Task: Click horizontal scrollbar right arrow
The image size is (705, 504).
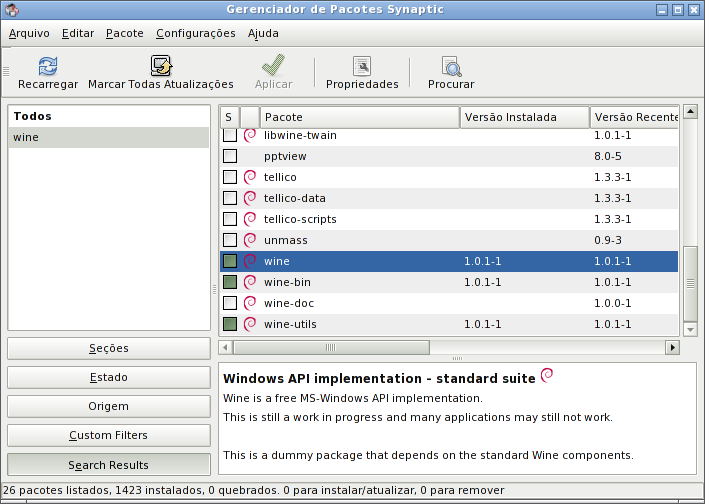Action: pos(672,347)
